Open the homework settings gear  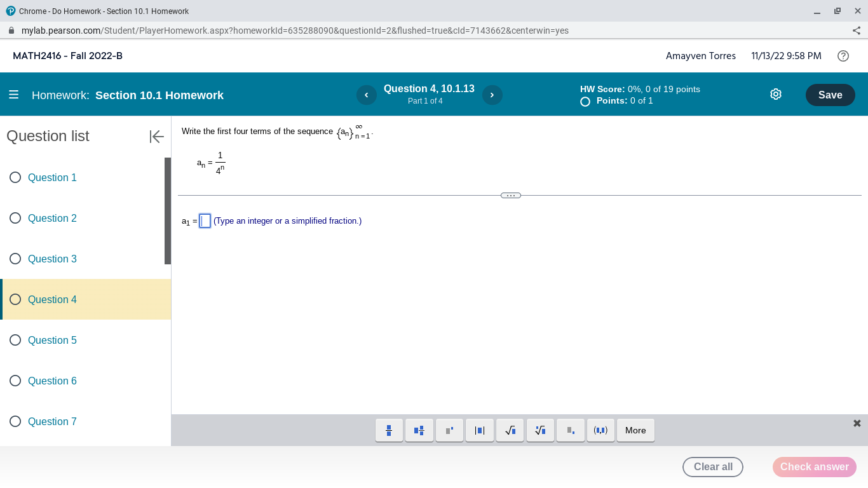click(x=775, y=93)
